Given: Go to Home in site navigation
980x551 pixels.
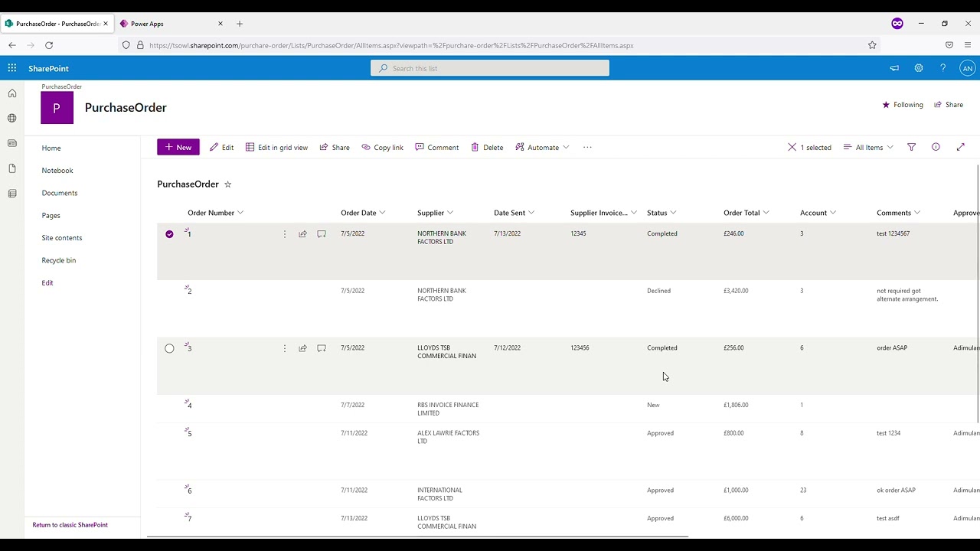Looking at the screenshot, I should 51,148.
